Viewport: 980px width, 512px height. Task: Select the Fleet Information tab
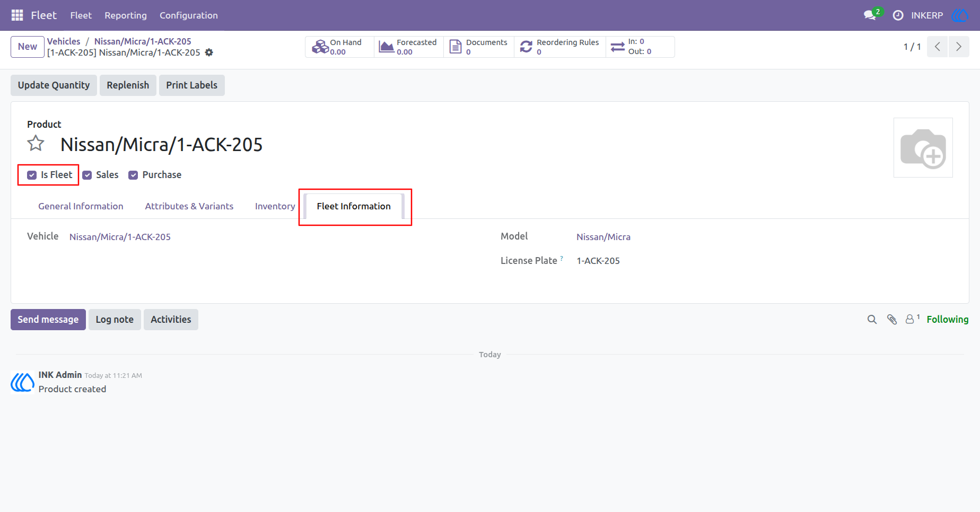click(x=354, y=206)
